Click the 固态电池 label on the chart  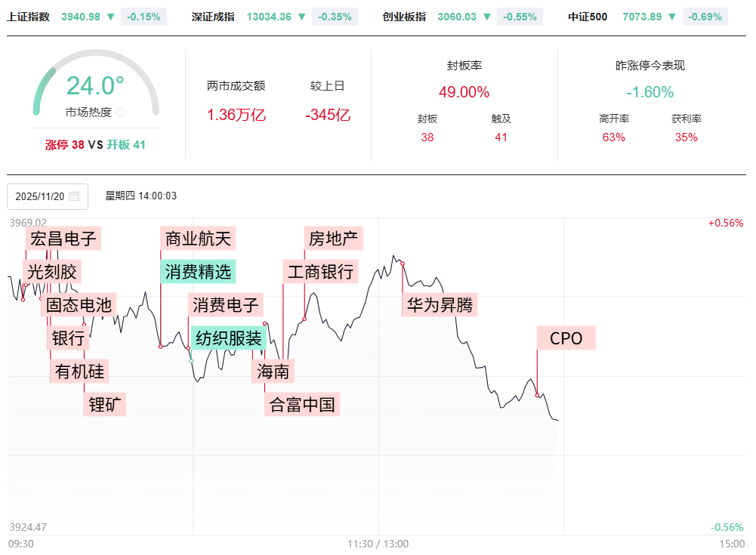pyautogui.click(x=79, y=305)
